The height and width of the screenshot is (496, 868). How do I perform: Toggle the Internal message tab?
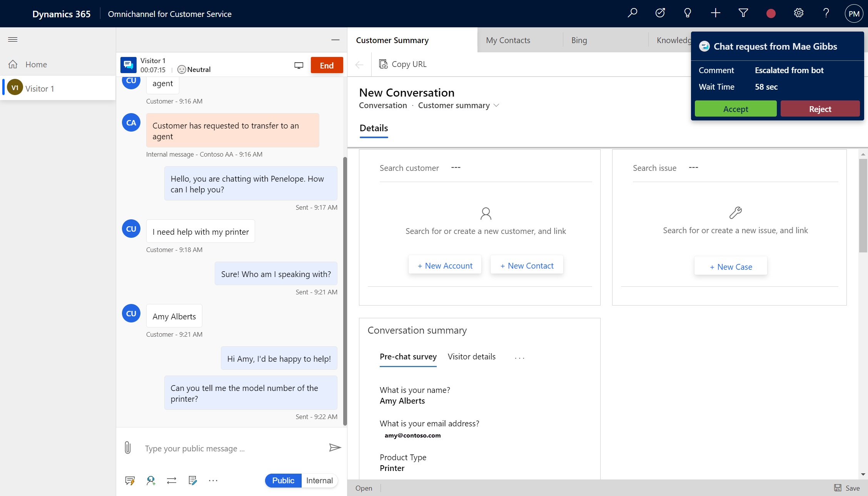[x=319, y=481]
